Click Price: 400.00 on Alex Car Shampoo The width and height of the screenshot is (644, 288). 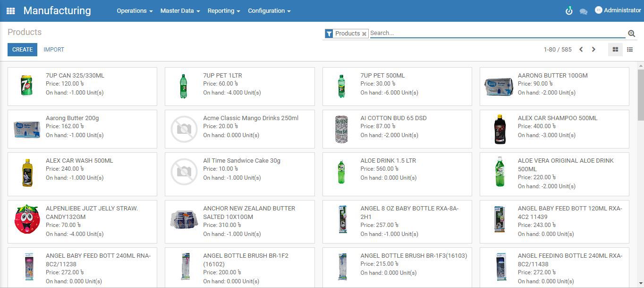(x=537, y=126)
